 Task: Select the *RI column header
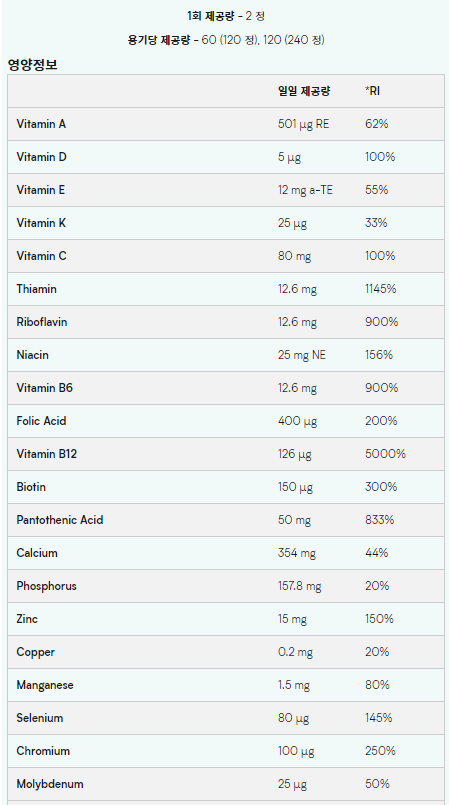point(372,91)
